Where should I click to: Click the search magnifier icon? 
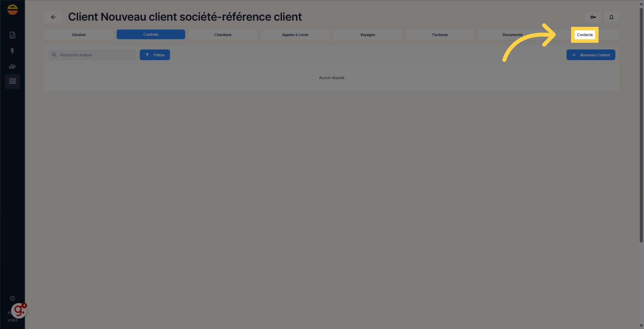coord(54,55)
